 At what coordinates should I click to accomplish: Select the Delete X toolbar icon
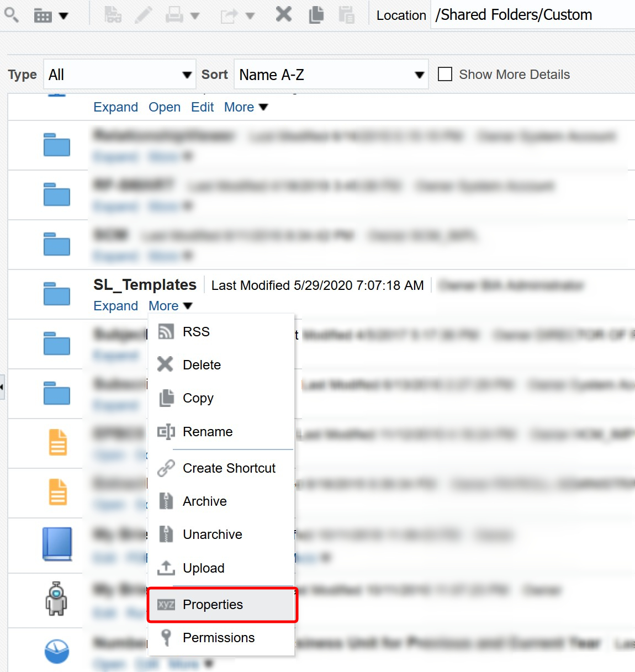[x=283, y=15]
